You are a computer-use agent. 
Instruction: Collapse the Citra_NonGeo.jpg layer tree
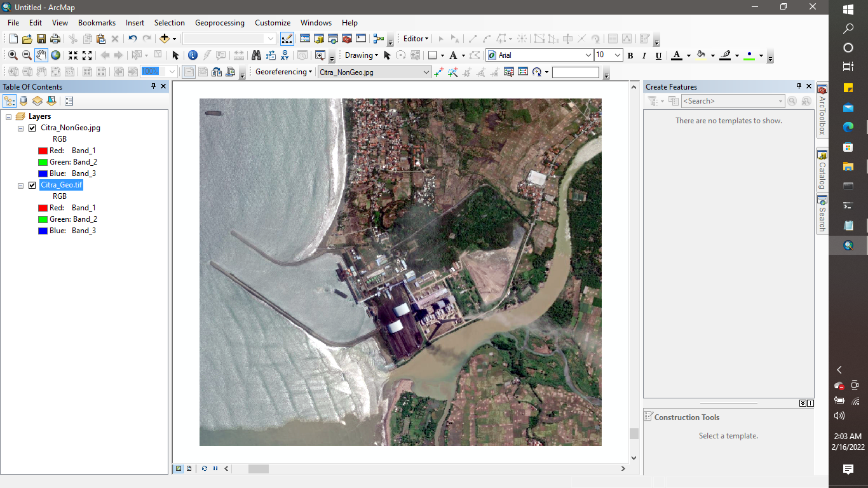(x=20, y=128)
